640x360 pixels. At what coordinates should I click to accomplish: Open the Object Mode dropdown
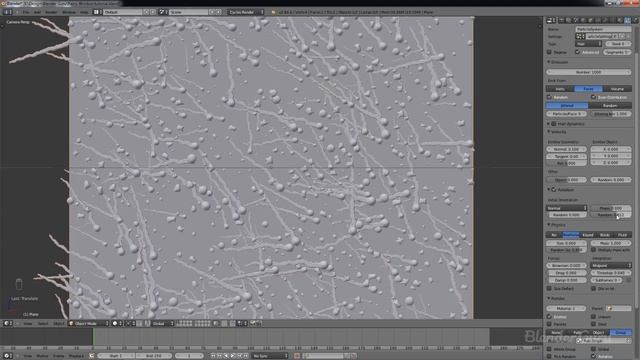point(89,323)
